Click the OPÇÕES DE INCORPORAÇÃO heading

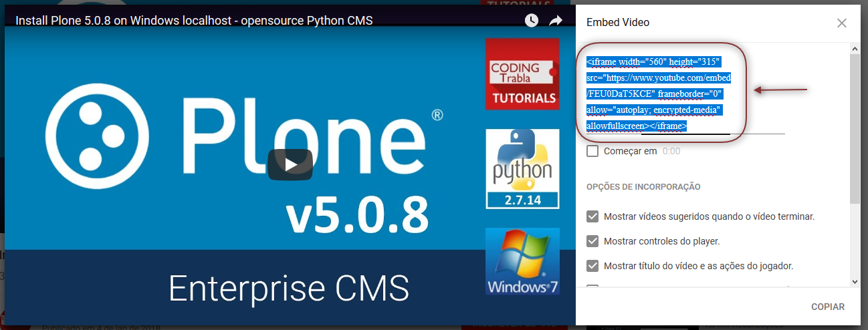pyautogui.click(x=643, y=187)
